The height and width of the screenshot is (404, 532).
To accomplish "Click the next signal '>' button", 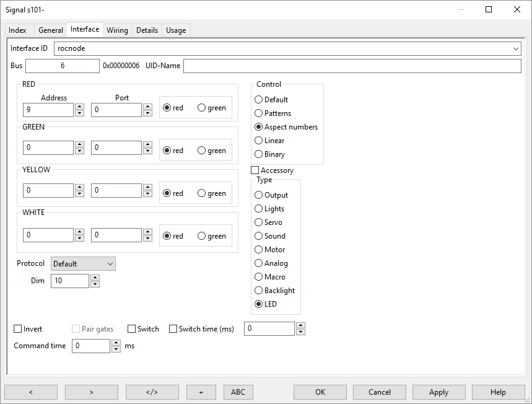I will click(x=91, y=392).
